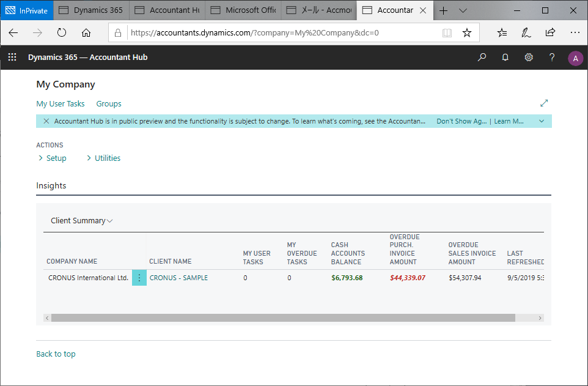Click the Back to top link
This screenshot has height=386, width=588.
[x=56, y=354]
